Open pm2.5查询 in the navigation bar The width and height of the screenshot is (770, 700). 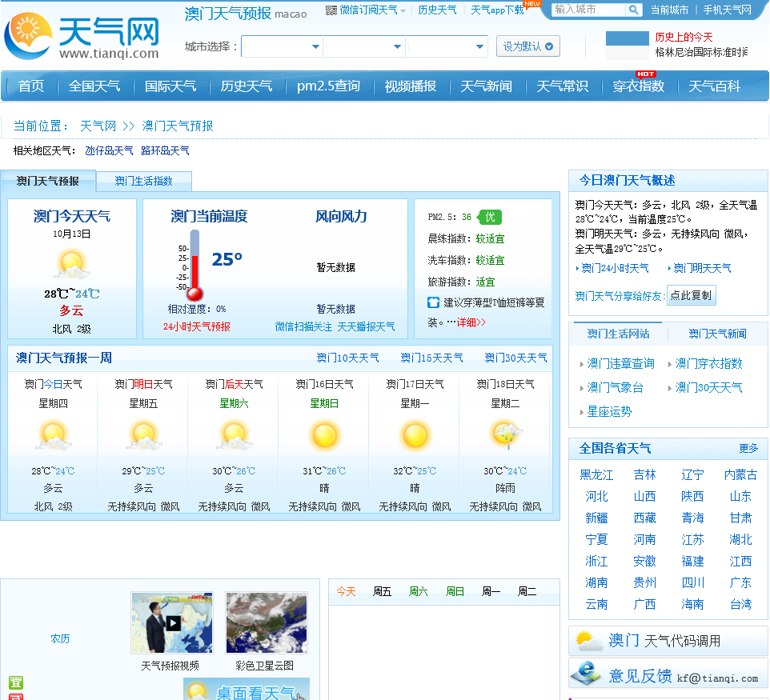[x=328, y=86]
